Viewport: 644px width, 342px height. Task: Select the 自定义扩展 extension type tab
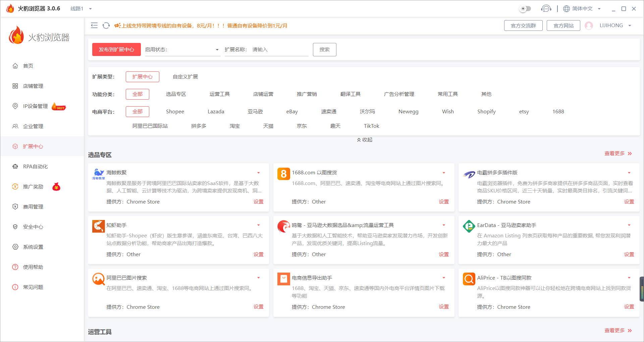[185, 77]
